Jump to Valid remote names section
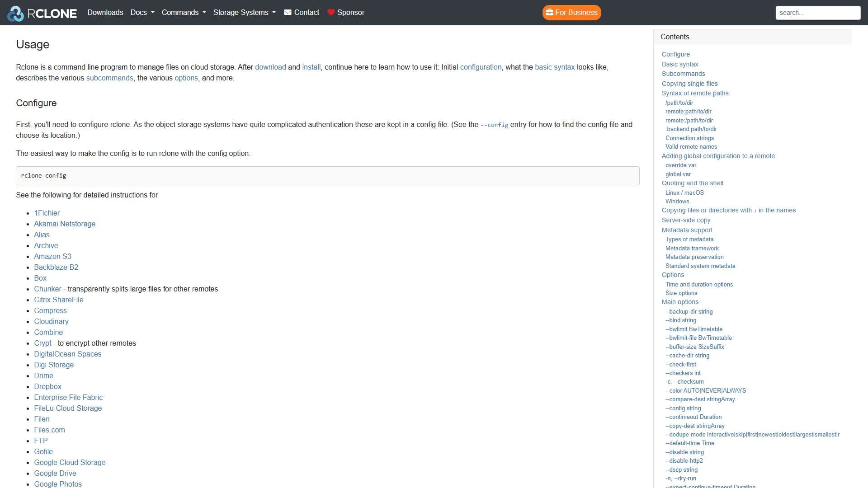The height and width of the screenshot is (488, 868). coord(691,146)
